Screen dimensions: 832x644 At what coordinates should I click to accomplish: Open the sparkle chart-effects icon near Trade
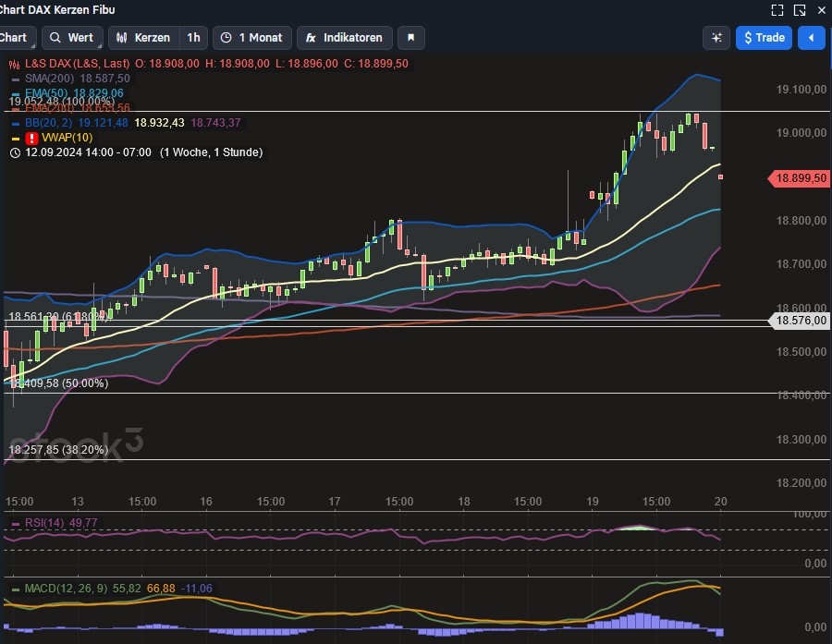(x=716, y=37)
